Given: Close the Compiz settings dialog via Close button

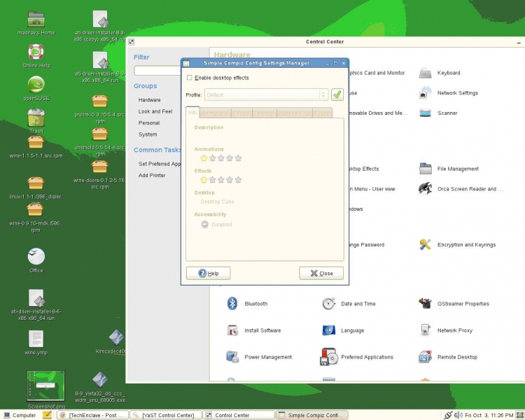Looking at the screenshot, I should tap(321, 273).
